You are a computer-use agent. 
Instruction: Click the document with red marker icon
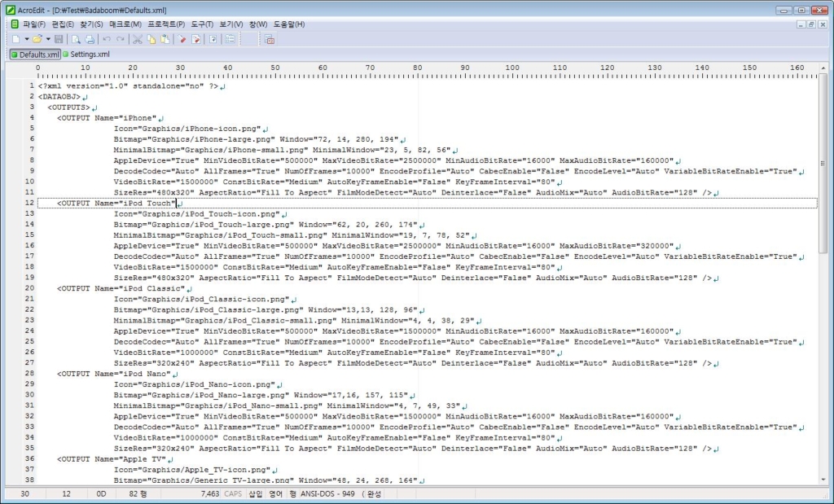[196, 39]
